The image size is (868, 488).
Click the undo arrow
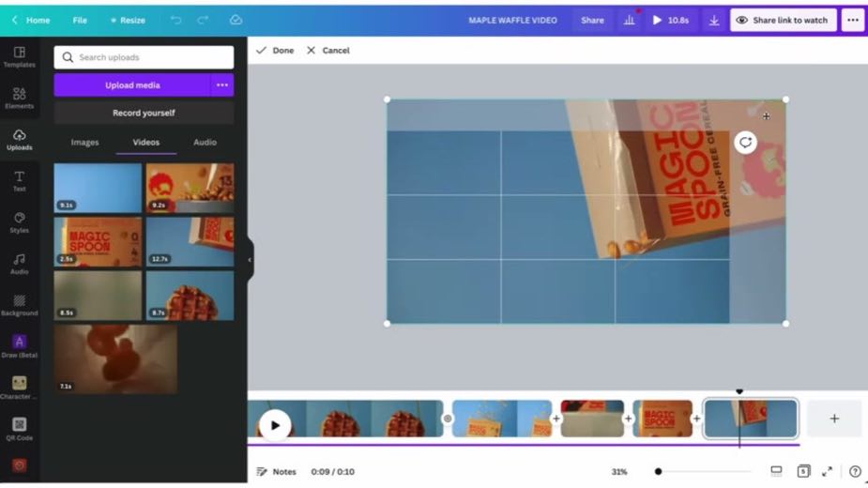(175, 20)
